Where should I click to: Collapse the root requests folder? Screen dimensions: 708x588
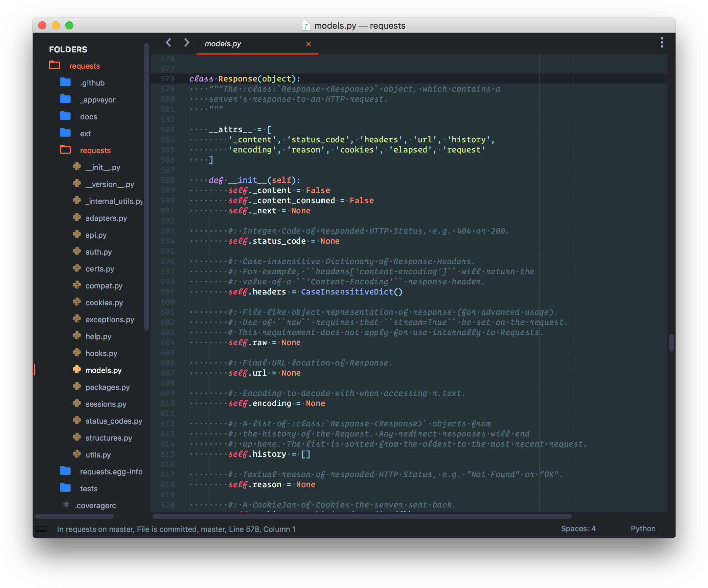(85, 66)
